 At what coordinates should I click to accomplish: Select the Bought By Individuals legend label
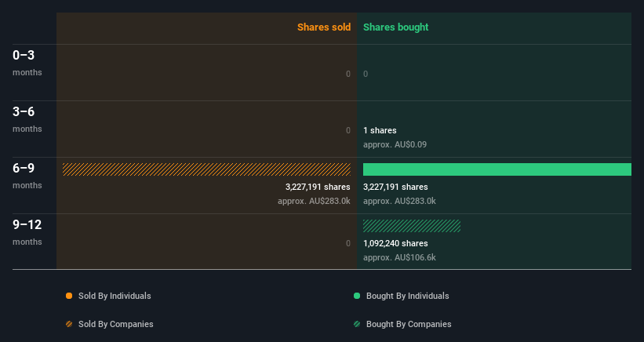(x=407, y=296)
